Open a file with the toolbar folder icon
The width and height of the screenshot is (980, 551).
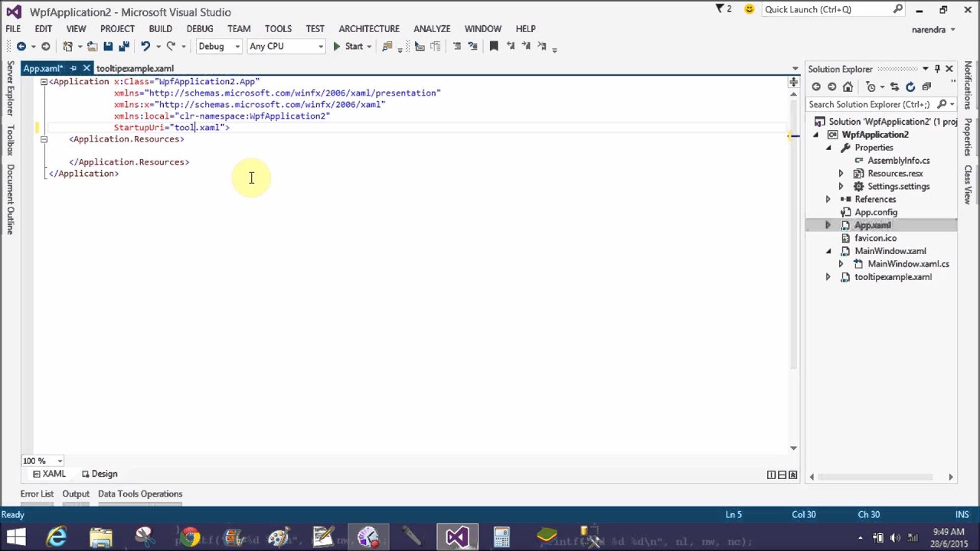(x=92, y=47)
